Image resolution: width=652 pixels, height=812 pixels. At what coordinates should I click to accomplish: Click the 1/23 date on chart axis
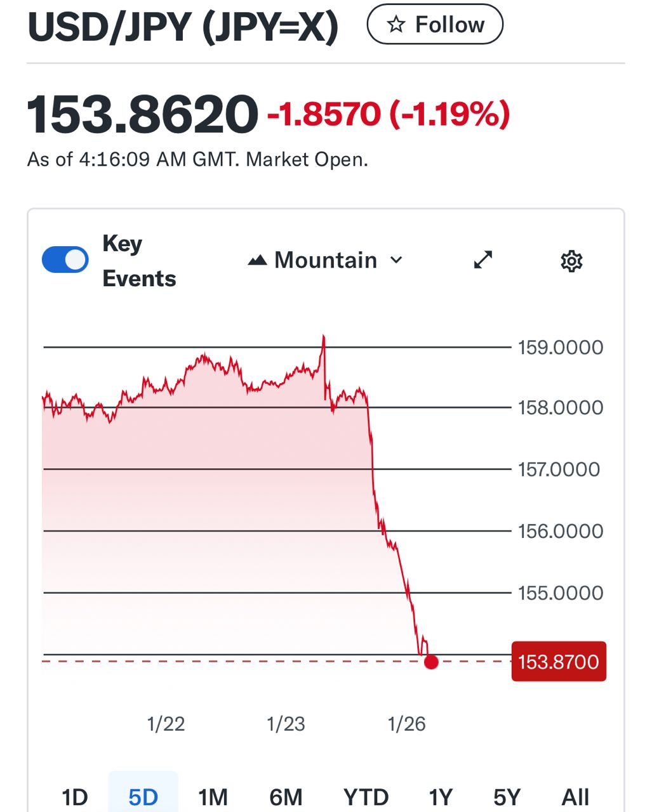(x=286, y=724)
